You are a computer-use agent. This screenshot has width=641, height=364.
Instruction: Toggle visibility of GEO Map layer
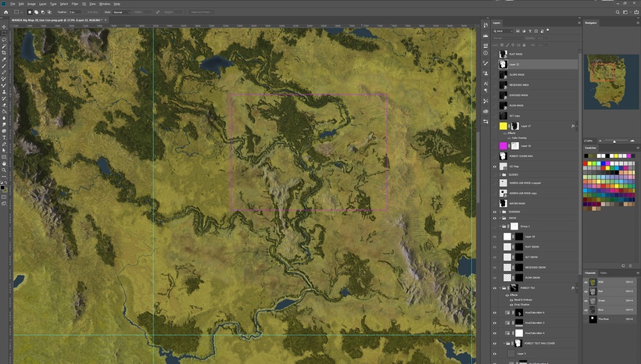(495, 166)
